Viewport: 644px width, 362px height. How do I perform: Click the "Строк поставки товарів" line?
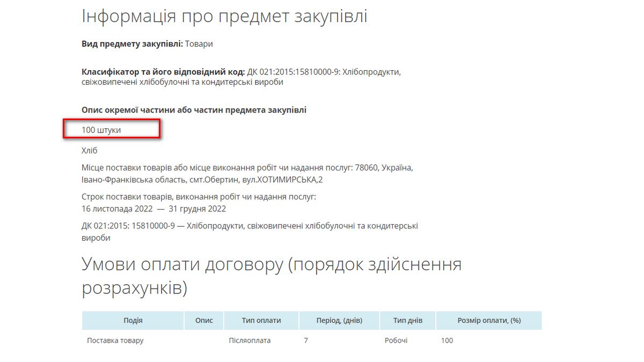pyautogui.click(x=199, y=197)
